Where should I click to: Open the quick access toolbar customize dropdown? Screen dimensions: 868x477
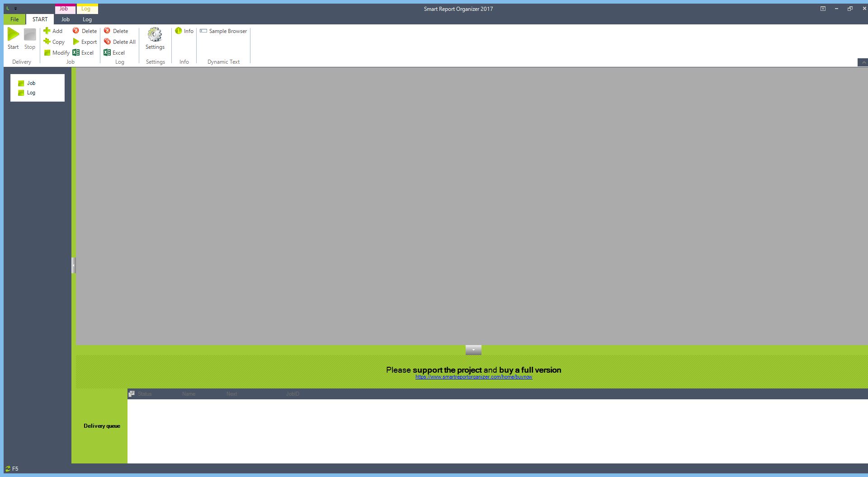15,8
